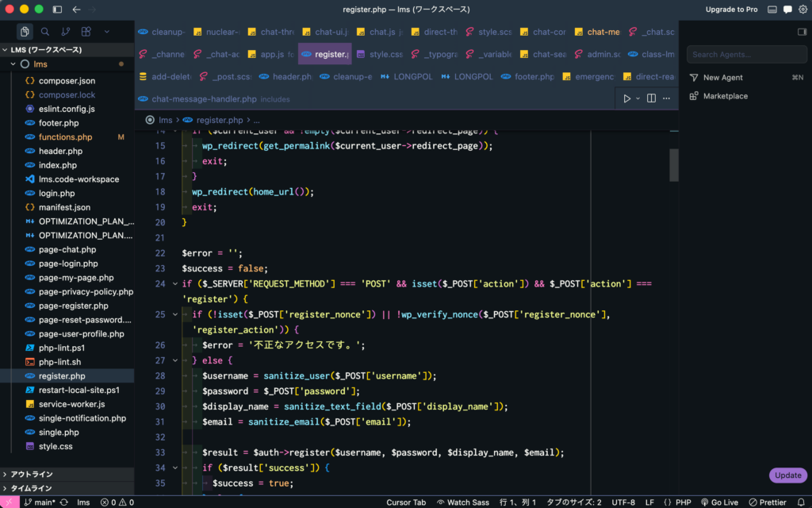Open the Cursor Tab status item
Screen dimensions: 812x508
[x=406, y=502]
